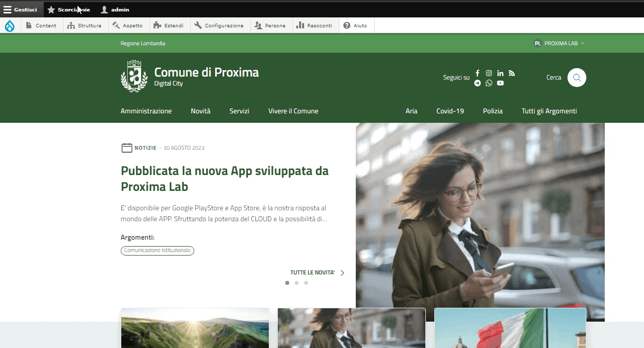Click the Drupal logo home icon
Screen dimensions: 644x348
pos(10,26)
